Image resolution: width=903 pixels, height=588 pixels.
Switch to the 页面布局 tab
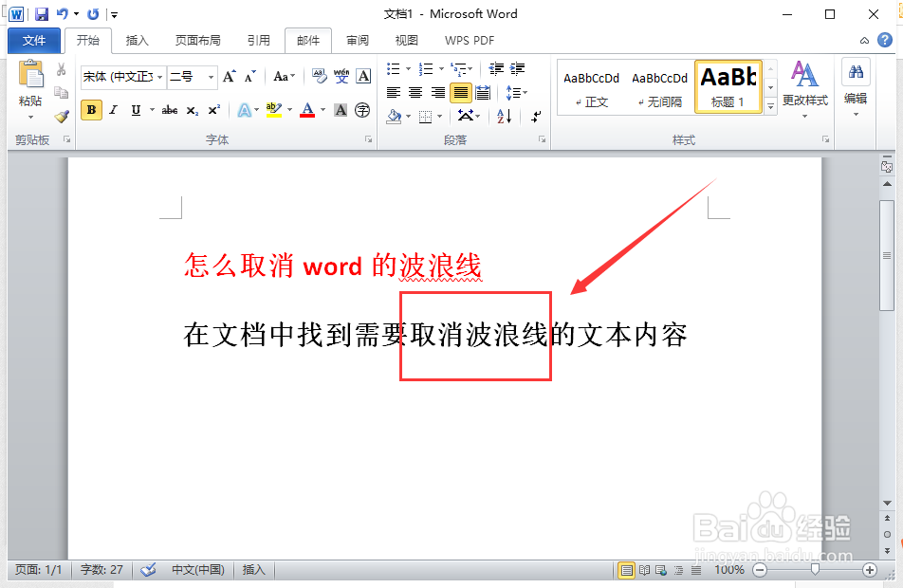197,41
